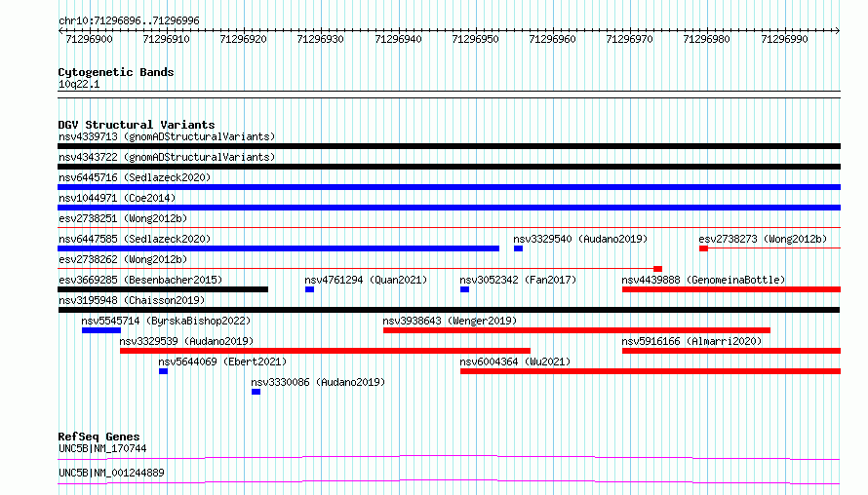The height and width of the screenshot is (495, 868).
Task: Click ruler position 71296980
Action: [x=706, y=39]
